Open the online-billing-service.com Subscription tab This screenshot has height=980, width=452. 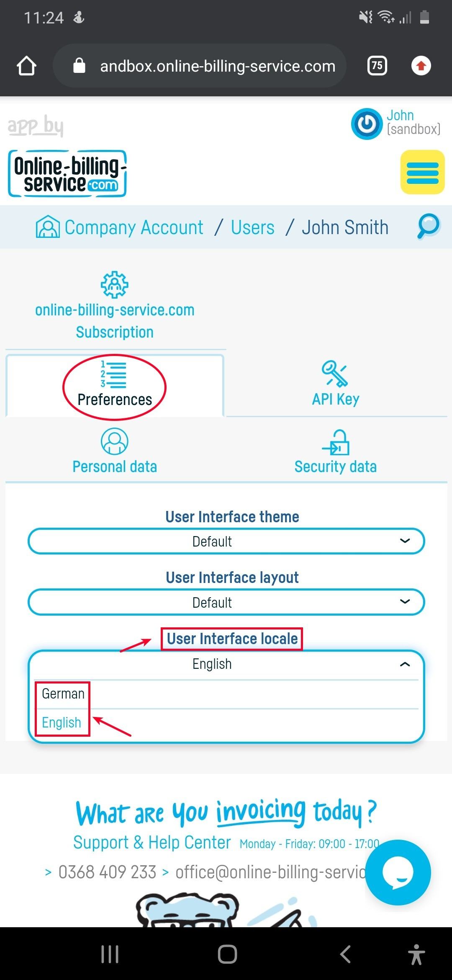pyautogui.click(x=115, y=306)
